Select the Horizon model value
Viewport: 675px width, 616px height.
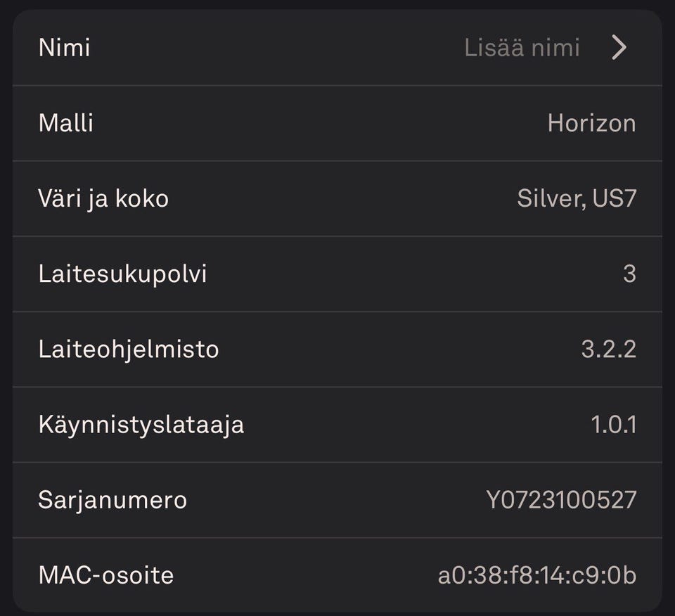[x=591, y=123]
